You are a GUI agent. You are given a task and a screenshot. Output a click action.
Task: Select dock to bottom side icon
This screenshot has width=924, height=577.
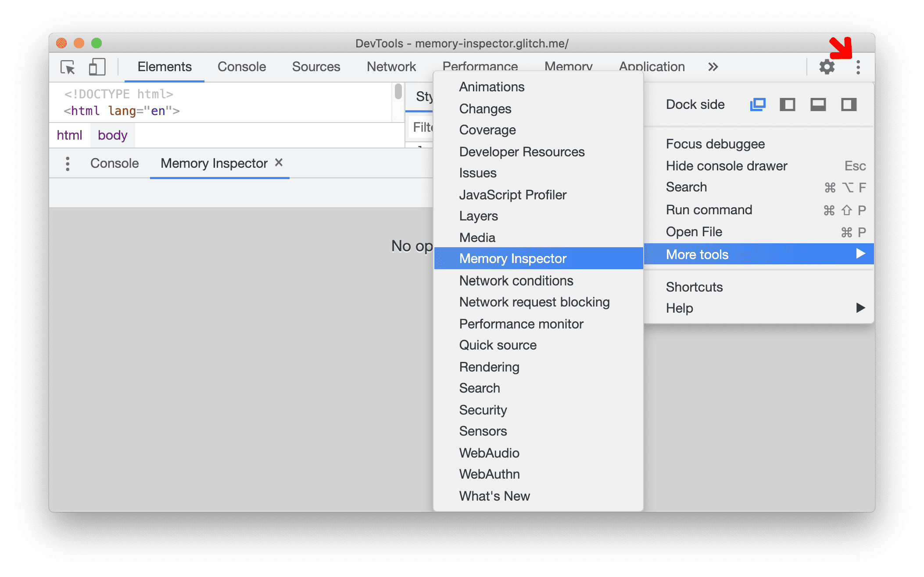(817, 105)
